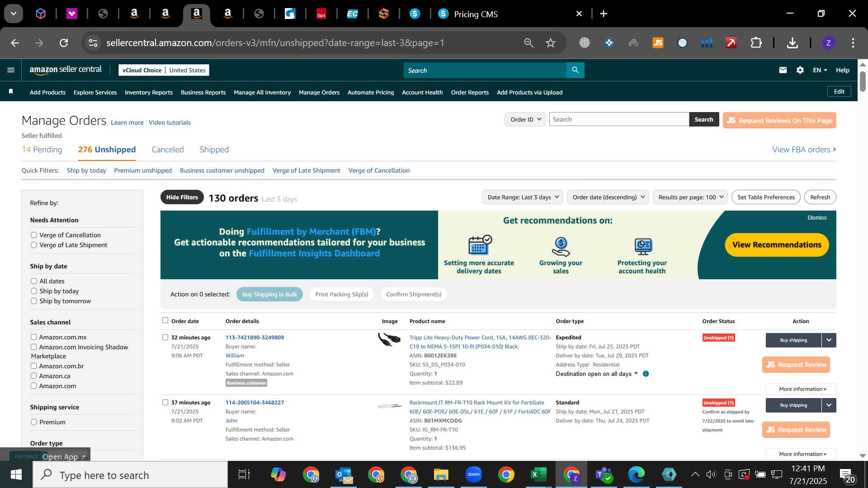
Task: Expand Buy shipping arrow for William's order
Action: (829, 340)
